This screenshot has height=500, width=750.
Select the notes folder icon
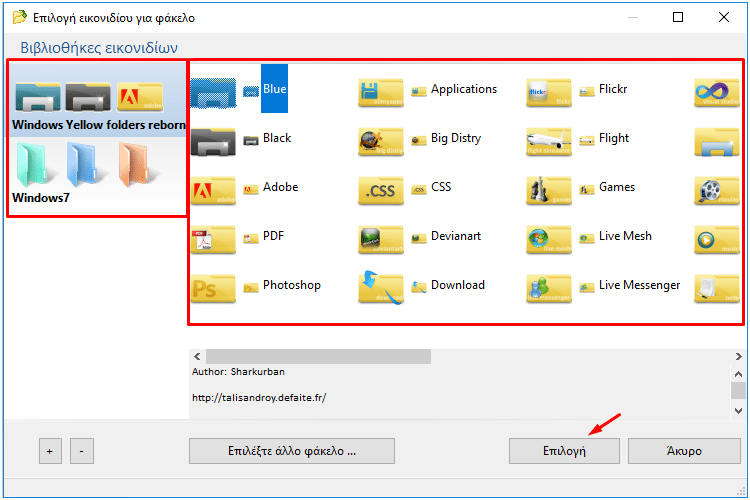pyautogui.click(x=717, y=289)
